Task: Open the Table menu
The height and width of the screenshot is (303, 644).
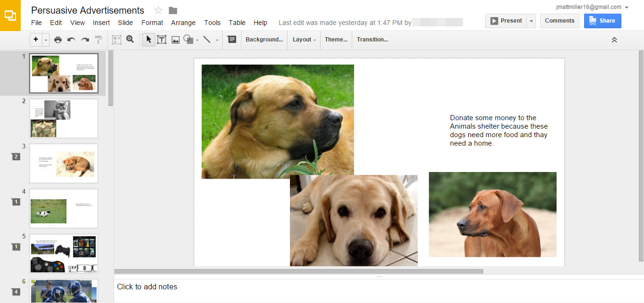Action: coord(237,23)
